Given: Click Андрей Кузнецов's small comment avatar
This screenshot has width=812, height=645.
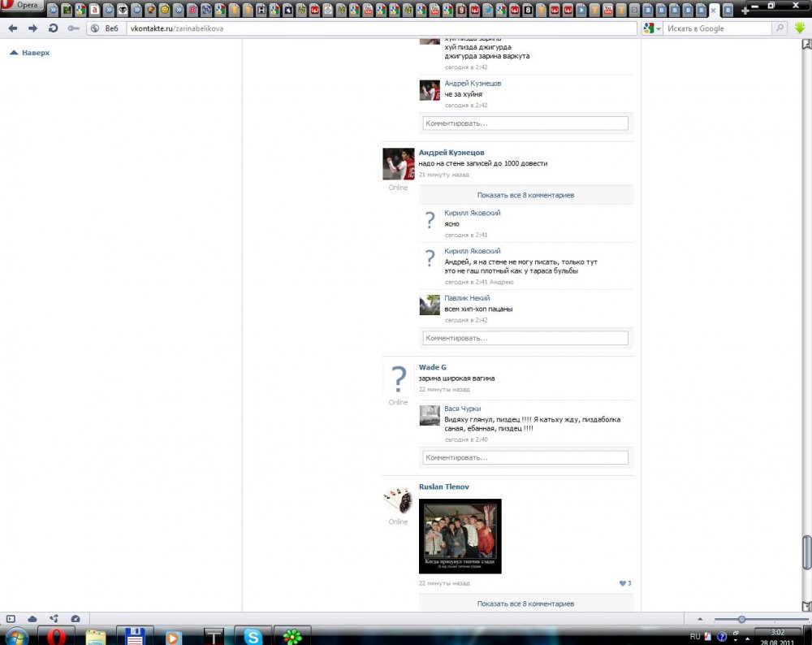Looking at the screenshot, I should pos(430,90).
